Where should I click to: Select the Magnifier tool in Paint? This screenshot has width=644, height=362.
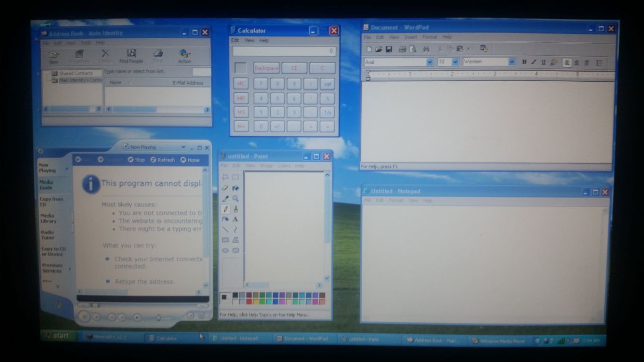click(x=235, y=198)
